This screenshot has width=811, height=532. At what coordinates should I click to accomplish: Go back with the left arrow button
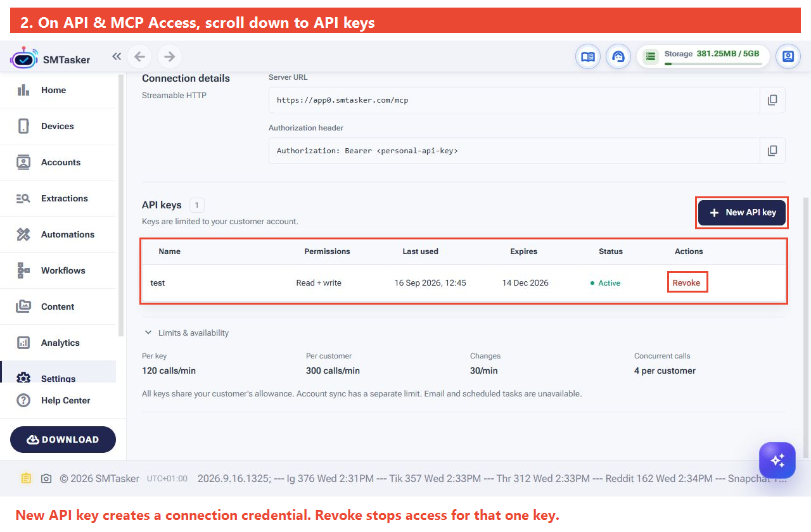click(x=140, y=56)
